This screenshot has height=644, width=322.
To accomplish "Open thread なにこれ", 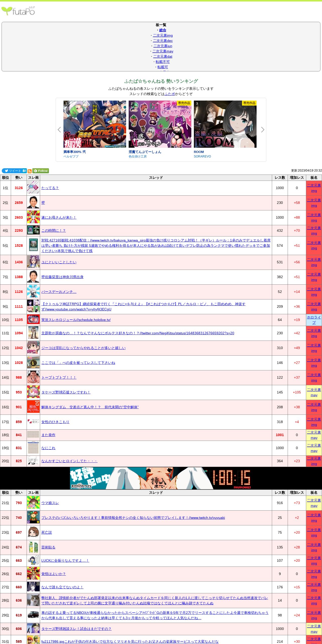I will pyautogui.click(x=48, y=448).
